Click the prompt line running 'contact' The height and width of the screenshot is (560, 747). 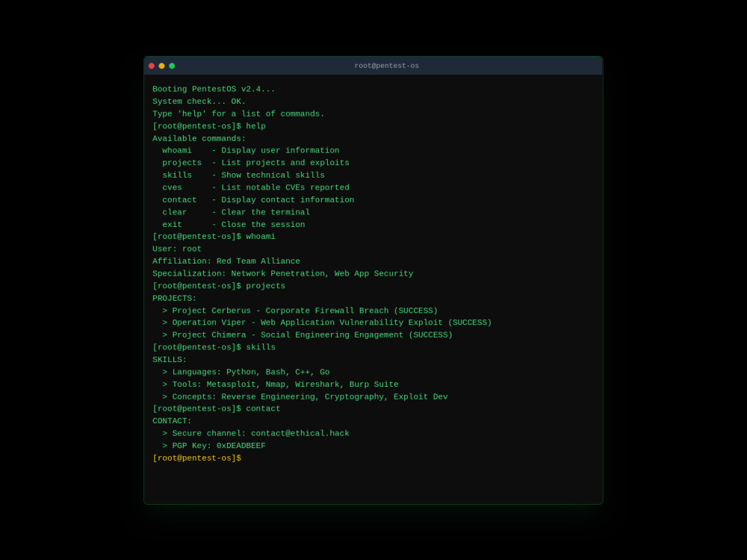tap(217, 408)
